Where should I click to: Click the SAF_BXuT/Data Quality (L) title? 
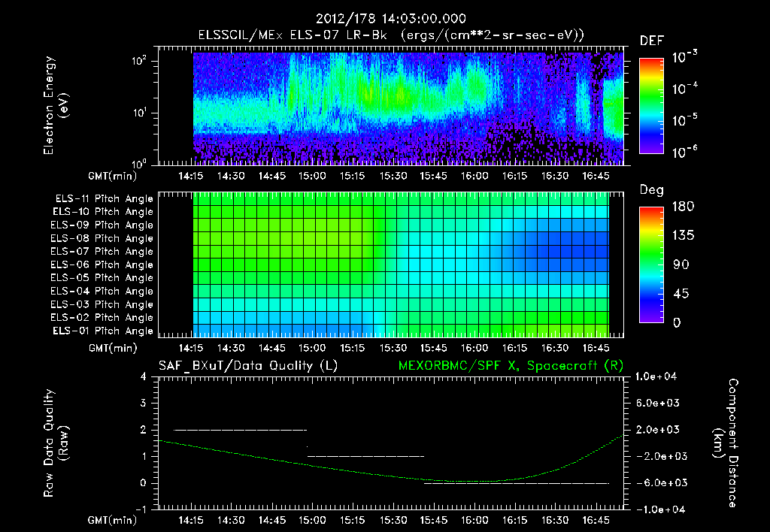point(248,366)
